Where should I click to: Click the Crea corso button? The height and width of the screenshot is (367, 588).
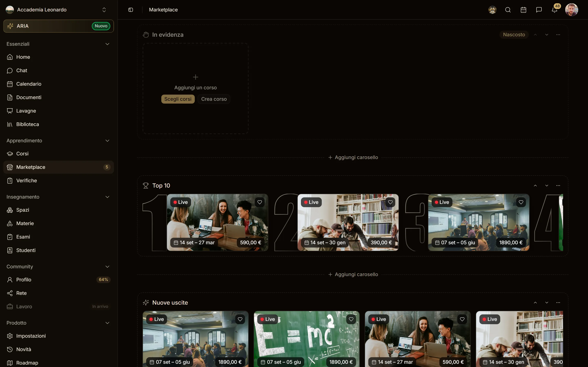(x=214, y=99)
